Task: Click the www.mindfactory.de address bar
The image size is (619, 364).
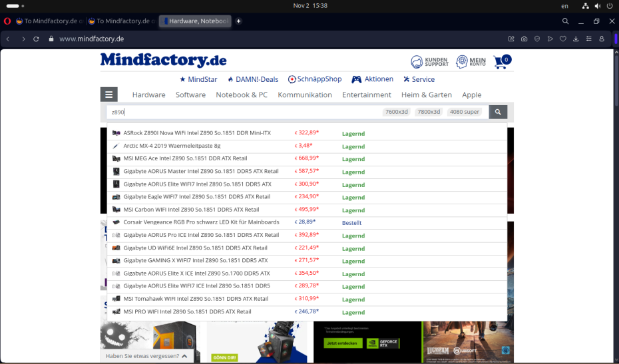Action: click(x=92, y=39)
